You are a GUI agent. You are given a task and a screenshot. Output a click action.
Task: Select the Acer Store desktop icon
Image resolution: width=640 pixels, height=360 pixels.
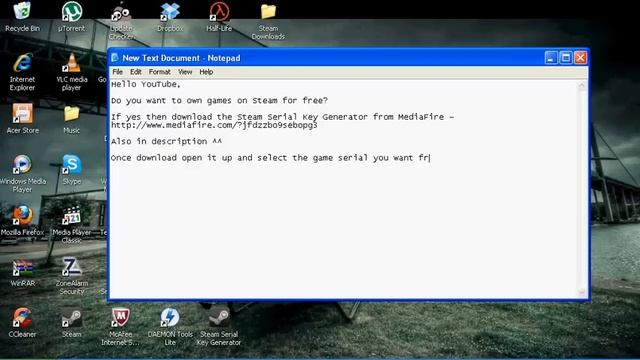(22, 119)
